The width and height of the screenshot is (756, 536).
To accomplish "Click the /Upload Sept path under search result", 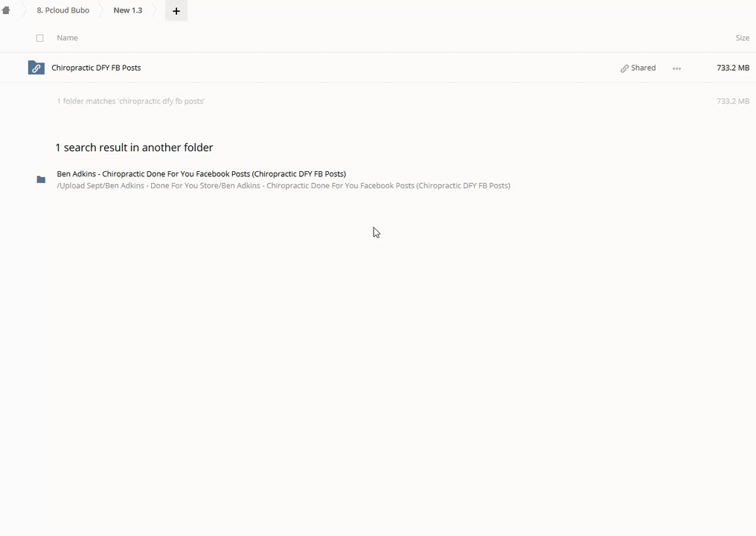I will click(283, 185).
